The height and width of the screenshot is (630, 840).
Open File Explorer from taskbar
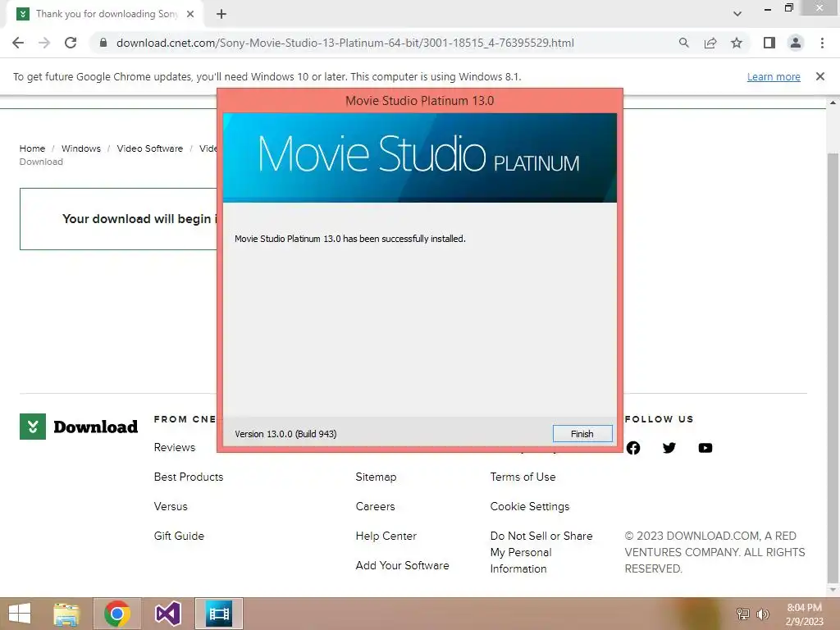pos(66,614)
